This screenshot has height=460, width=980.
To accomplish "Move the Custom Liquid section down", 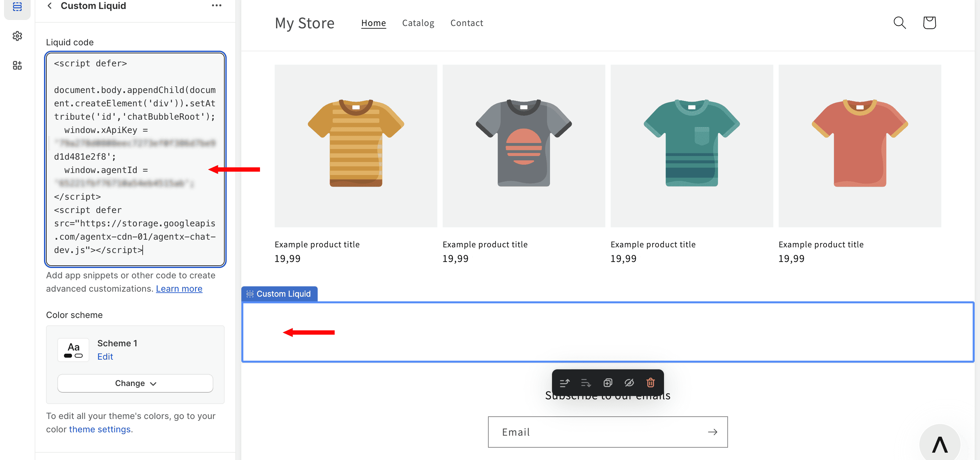I will [586, 383].
